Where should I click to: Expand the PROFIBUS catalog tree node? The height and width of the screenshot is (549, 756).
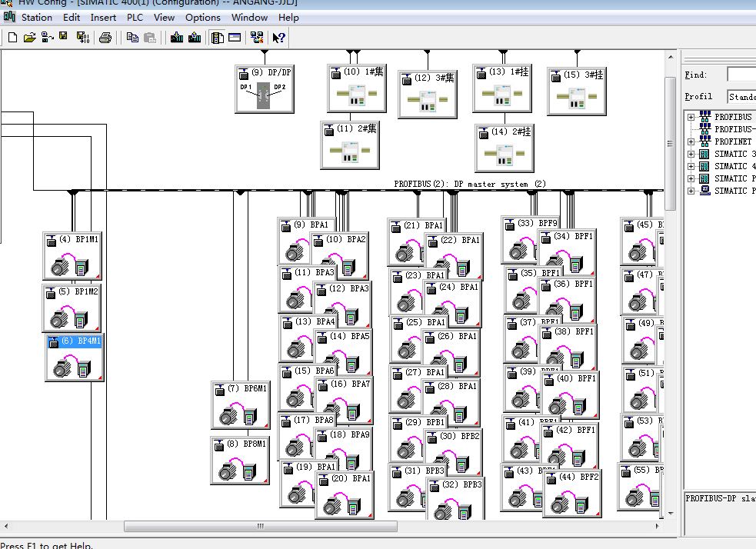coord(691,117)
